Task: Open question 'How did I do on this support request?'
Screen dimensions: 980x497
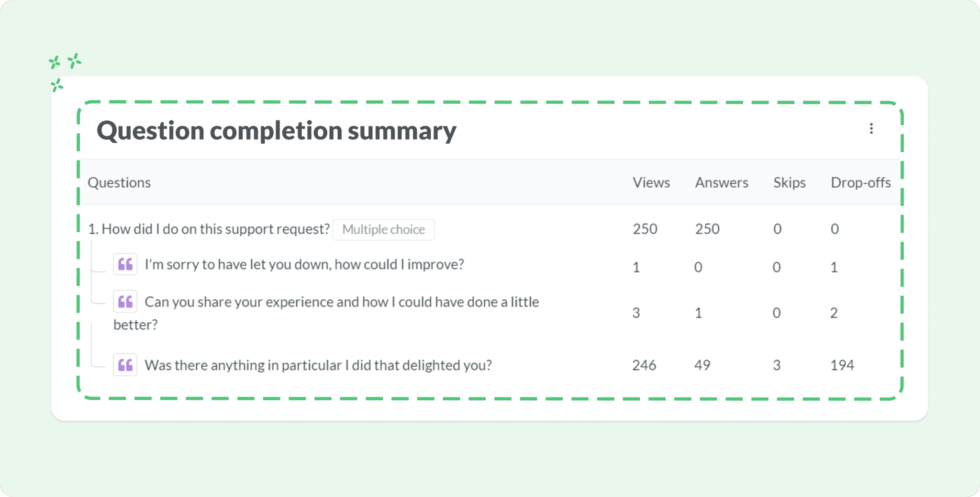Action: [x=209, y=228]
